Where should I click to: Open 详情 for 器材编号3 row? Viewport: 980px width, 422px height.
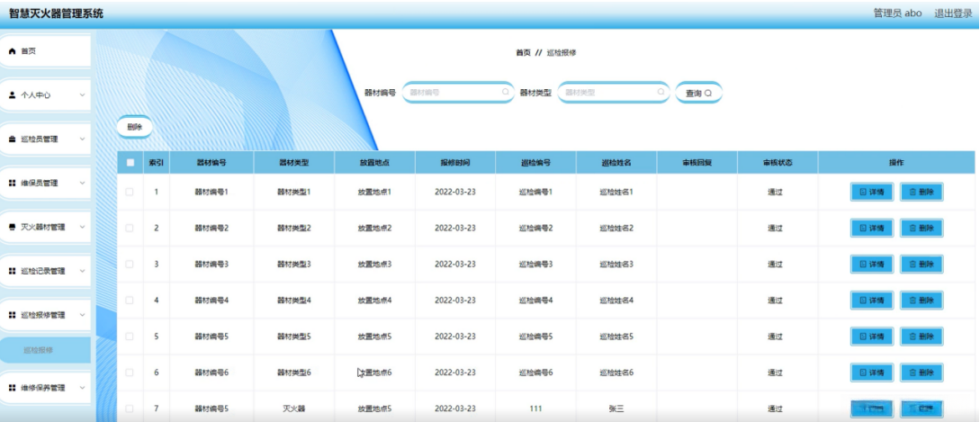pyautogui.click(x=872, y=265)
